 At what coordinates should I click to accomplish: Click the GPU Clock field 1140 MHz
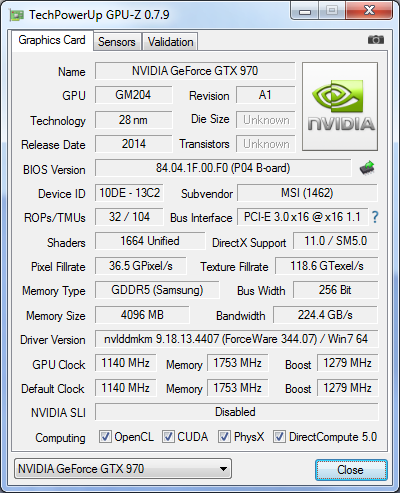pyautogui.click(x=126, y=363)
